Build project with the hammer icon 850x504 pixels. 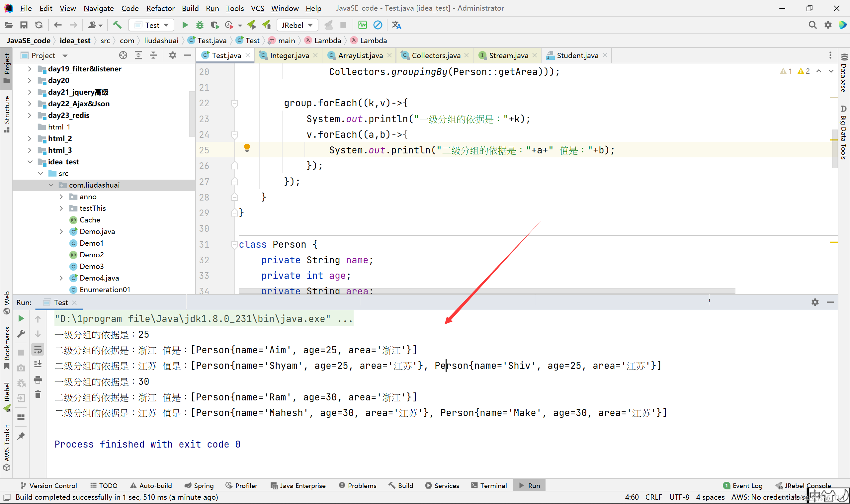pos(117,25)
